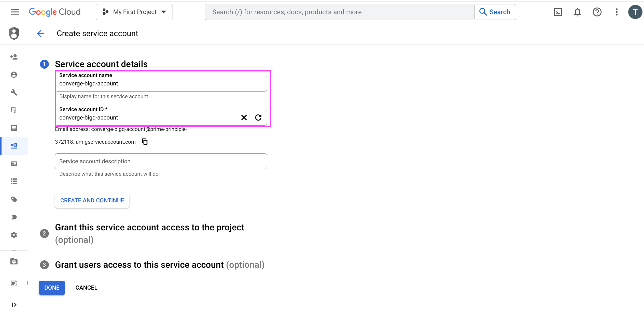Focus the Service account description field

tap(161, 161)
